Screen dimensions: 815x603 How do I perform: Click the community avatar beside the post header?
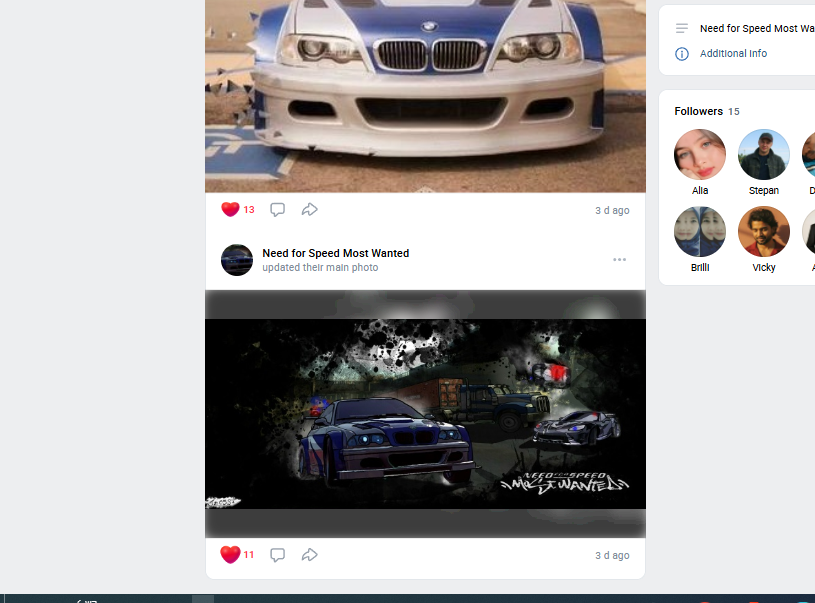237,260
